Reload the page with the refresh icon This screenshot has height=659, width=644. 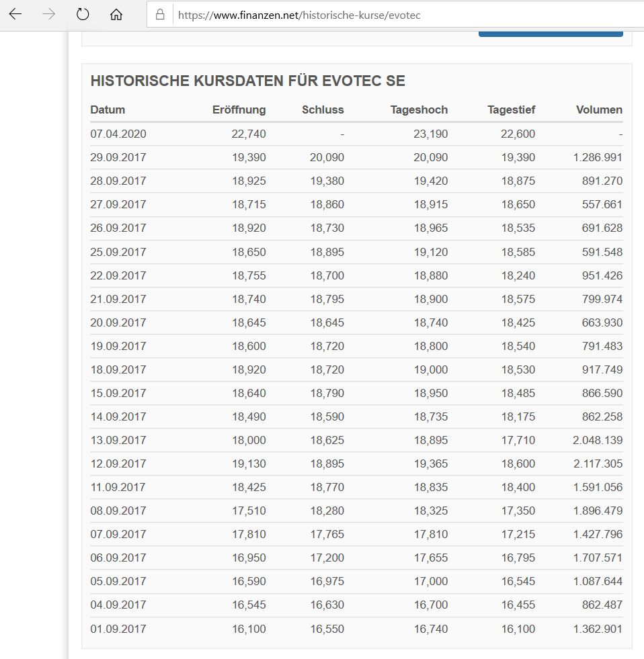pyautogui.click(x=83, y=14)
